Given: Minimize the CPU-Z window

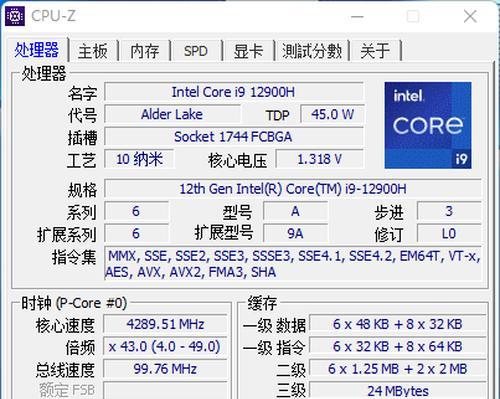Looking at the screenshot, I should (x=357, y=16).
